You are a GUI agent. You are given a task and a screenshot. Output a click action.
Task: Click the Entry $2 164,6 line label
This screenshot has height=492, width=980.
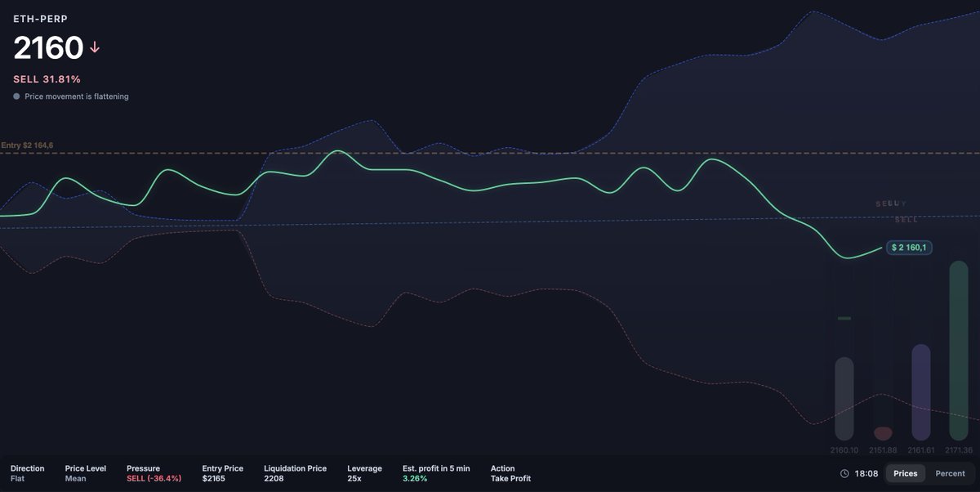click(x=27, y=145)
